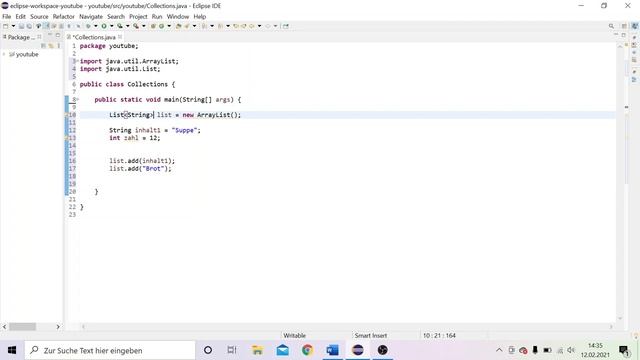Open the Project menu
The image size is (640, 360).
coord(138,17)
